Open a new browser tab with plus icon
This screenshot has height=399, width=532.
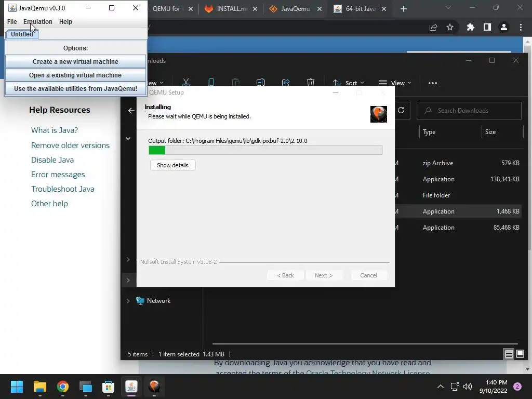(x=403, y=9)
